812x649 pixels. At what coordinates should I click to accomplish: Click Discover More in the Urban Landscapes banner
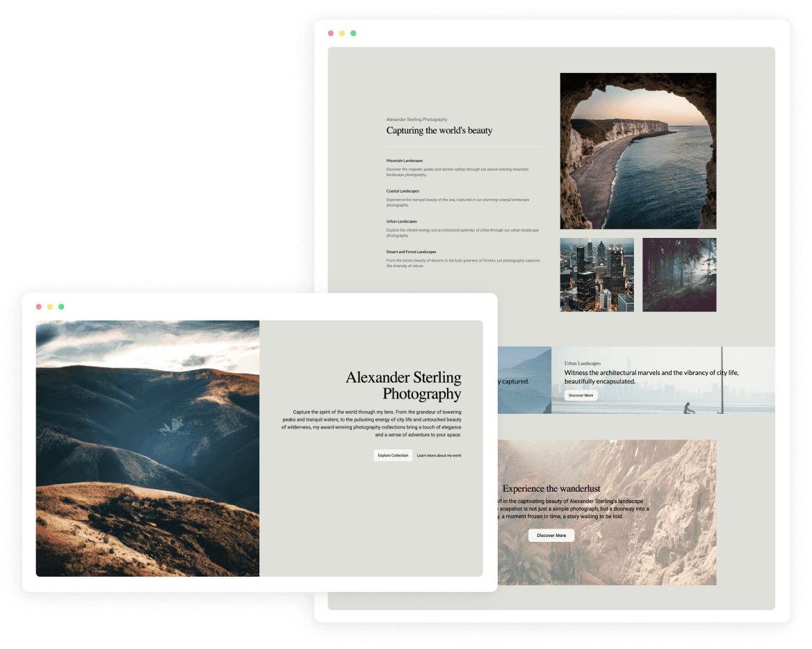point(580,395)
